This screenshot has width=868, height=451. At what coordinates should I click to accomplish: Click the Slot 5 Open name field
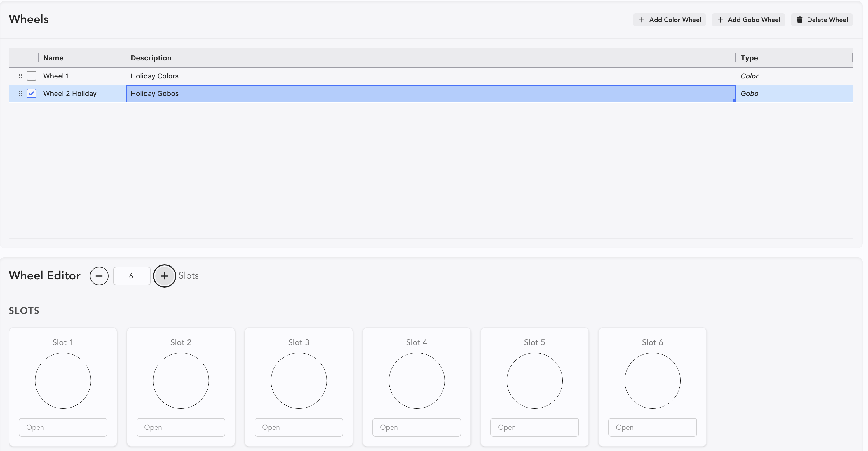coord(534,427)
